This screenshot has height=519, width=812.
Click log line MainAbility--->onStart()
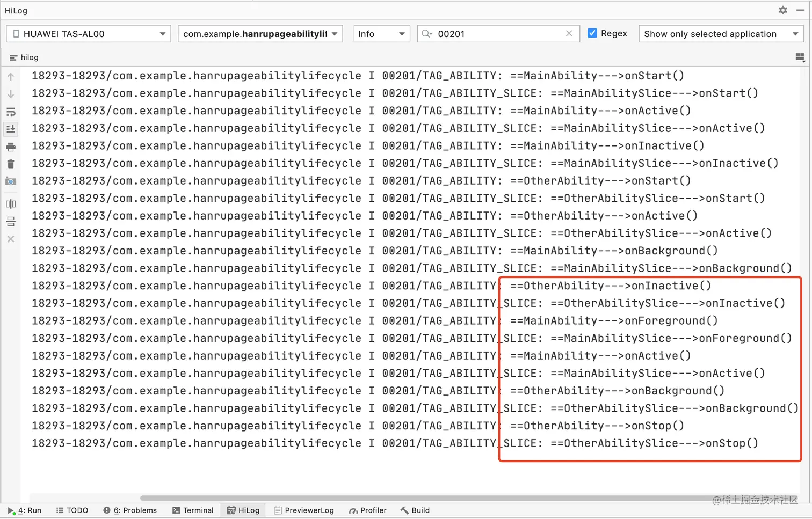tap(358, 76)
